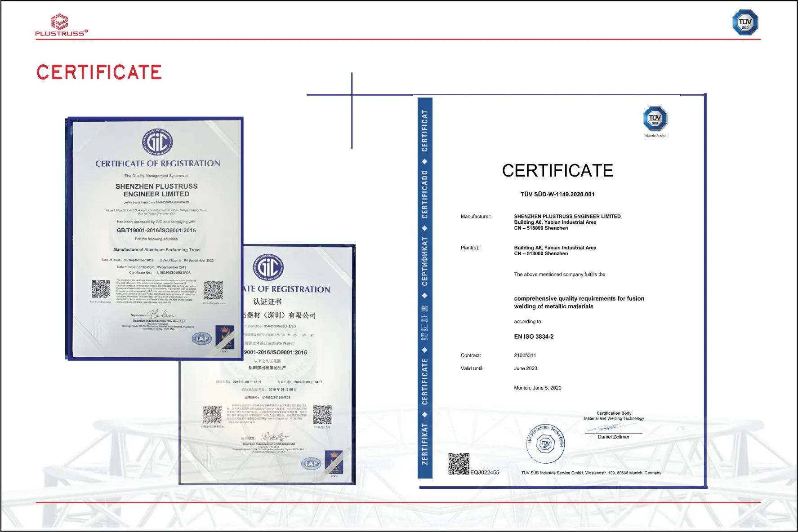Select the comprehensive quality requirements statement

(579, 302)
